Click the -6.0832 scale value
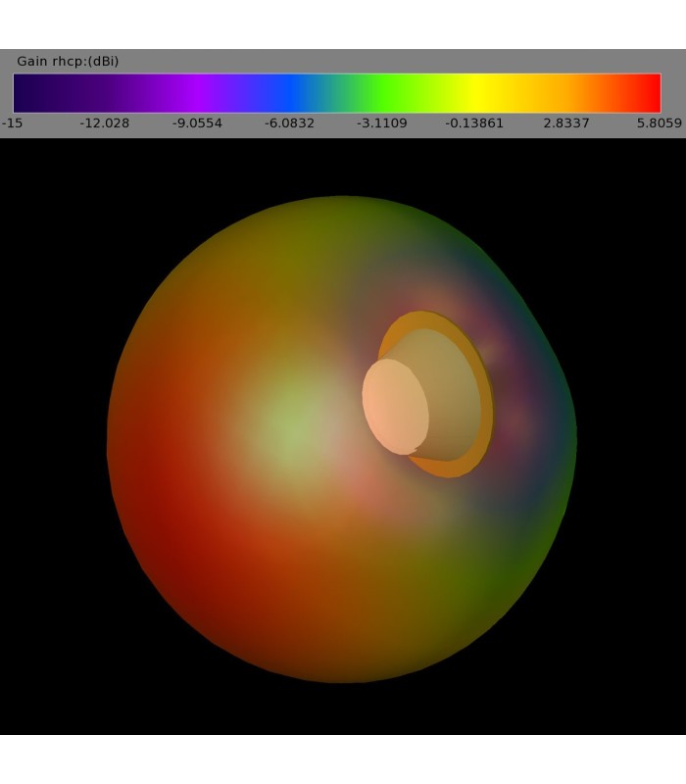This screenshot has height=784, width=686. pos(289,123)
